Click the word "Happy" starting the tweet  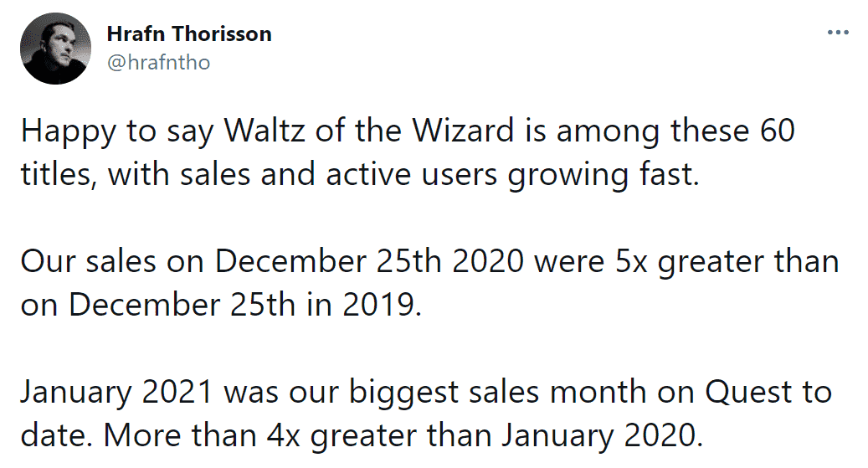69,131
